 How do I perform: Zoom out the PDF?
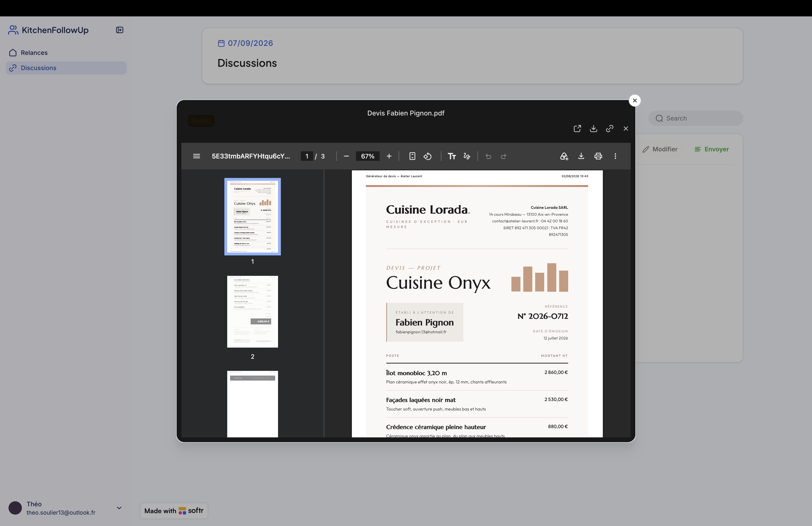pos(346,156)
